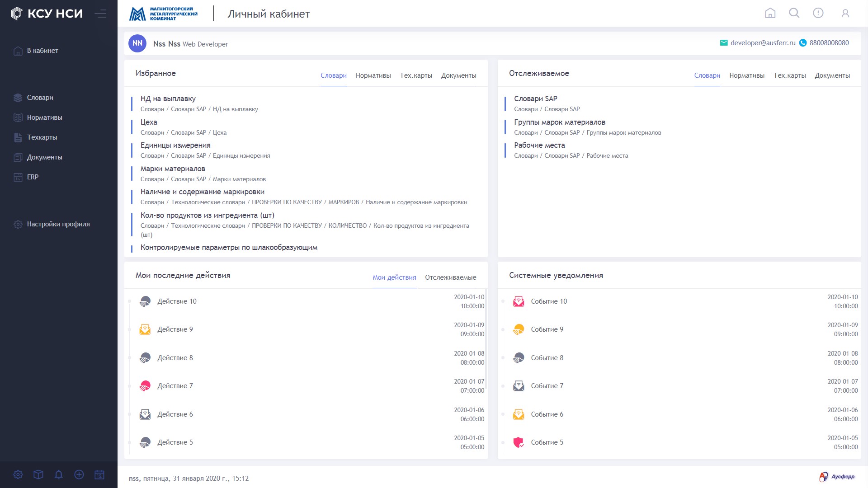This screenshot has height=488, width=868.
Task: Open the home icon in the top bar
Action: (770, 13)
